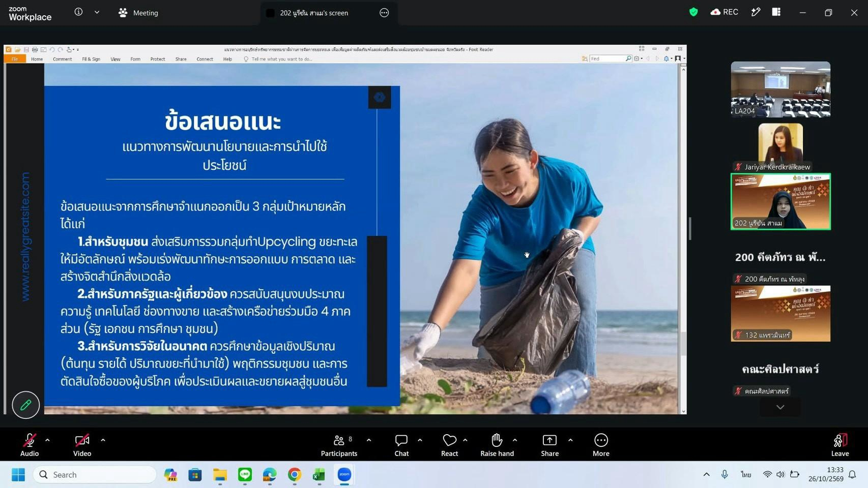Open Google Chrome from the taskbar

(294, 475)
